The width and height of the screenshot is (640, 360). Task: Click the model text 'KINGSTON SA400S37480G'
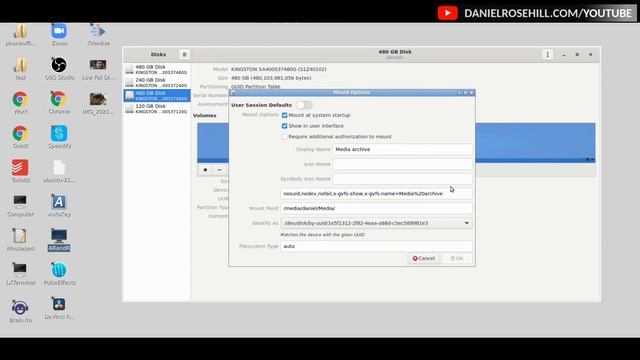pyautogui.click(x=278, y=69)
